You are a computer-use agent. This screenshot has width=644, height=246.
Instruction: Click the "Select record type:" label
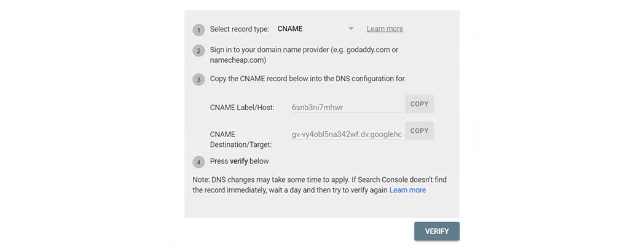[240, 29]
